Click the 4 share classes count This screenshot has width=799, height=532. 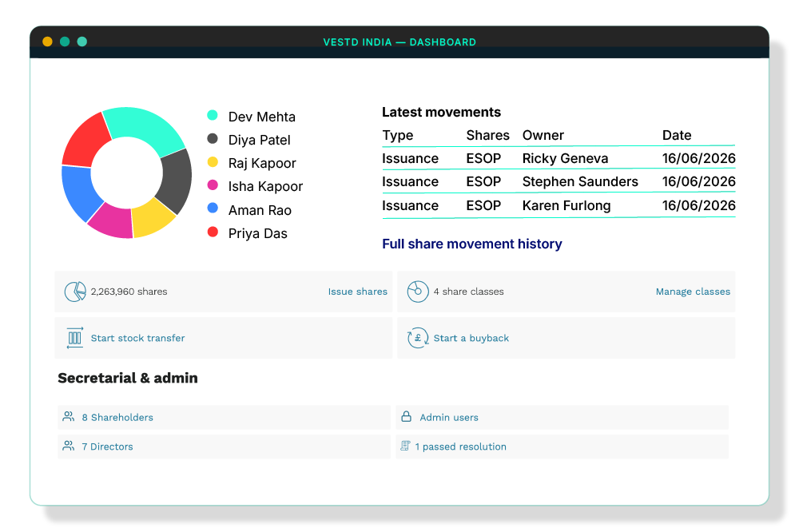tap(468, 292)
